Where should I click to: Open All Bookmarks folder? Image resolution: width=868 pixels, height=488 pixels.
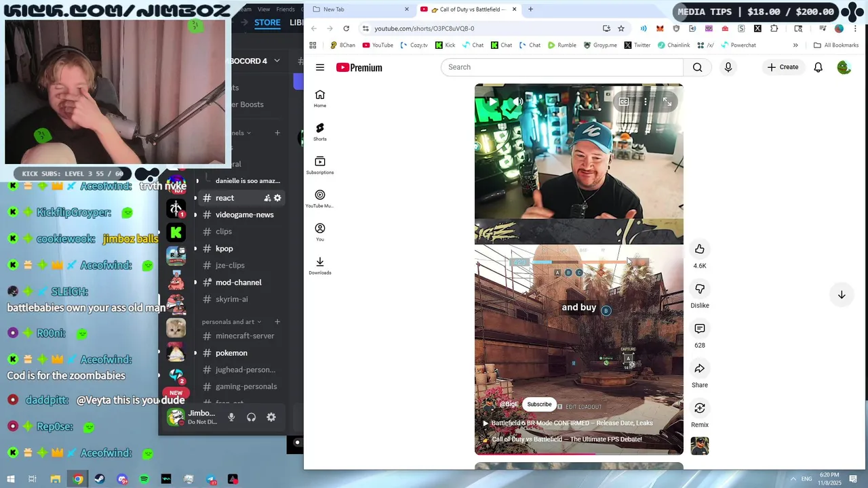pyautogui.click(x=836, y=45)
